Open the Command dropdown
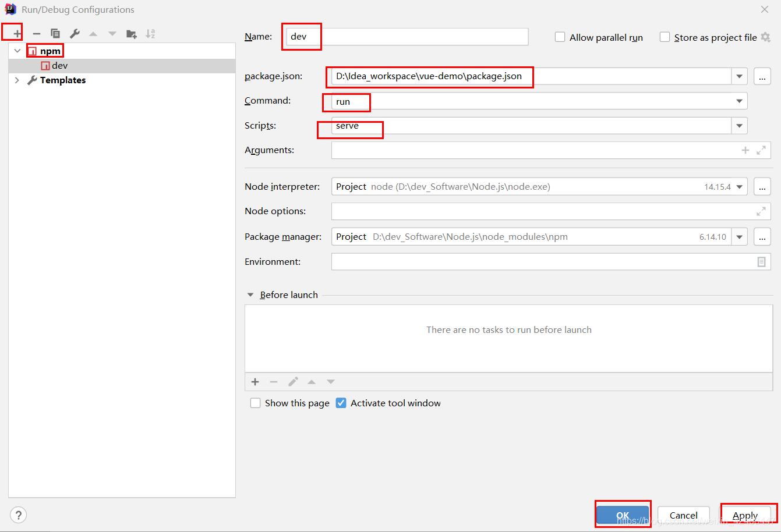 tap(740, 101)
